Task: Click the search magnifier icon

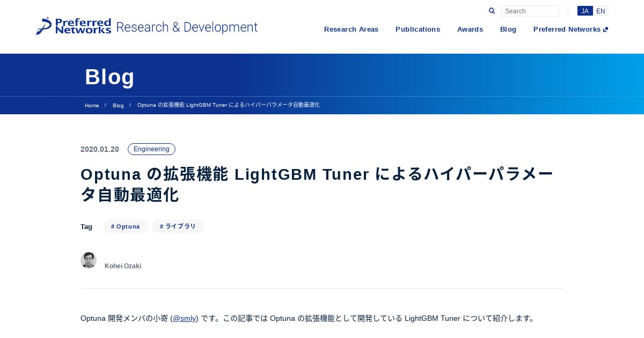Action: [x=492, y=11]
